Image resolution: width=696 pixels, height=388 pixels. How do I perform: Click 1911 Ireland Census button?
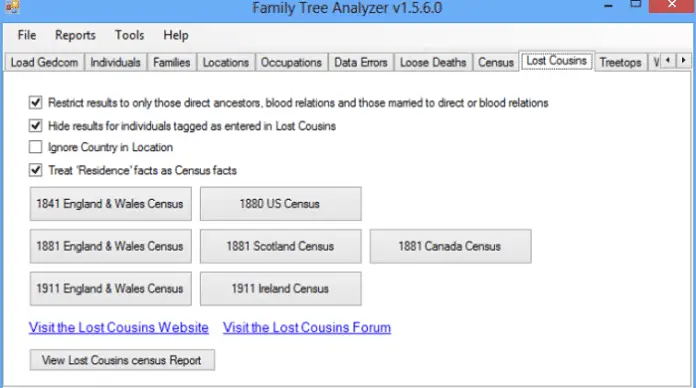pyautogui.click(x=281, y=289)
